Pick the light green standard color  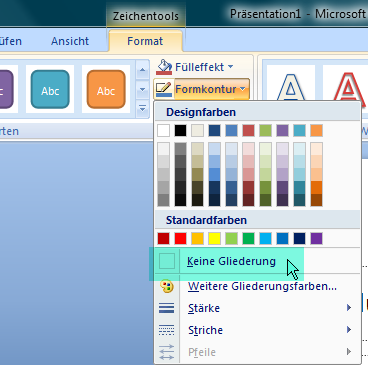tap(231, 238)
